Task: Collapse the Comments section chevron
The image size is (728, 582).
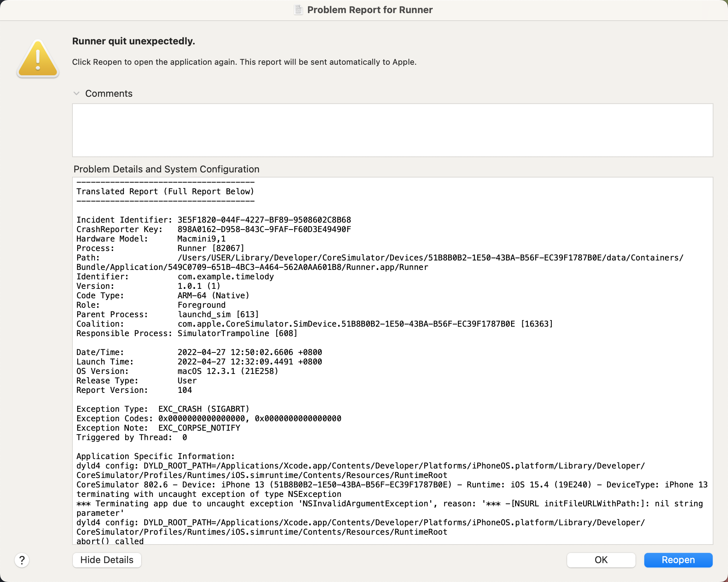Action: [76, 93]
